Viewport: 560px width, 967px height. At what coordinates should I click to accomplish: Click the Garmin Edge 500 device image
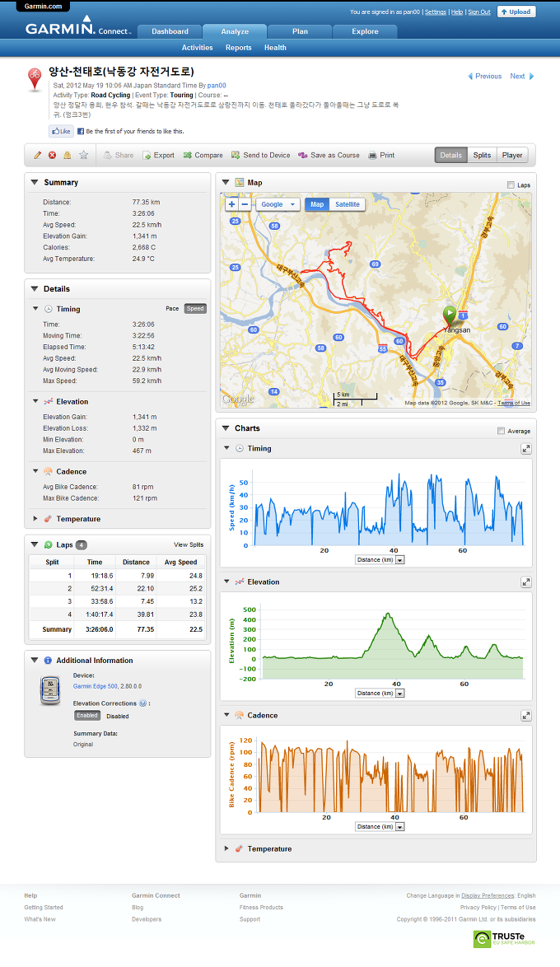[x=50, y=690]
